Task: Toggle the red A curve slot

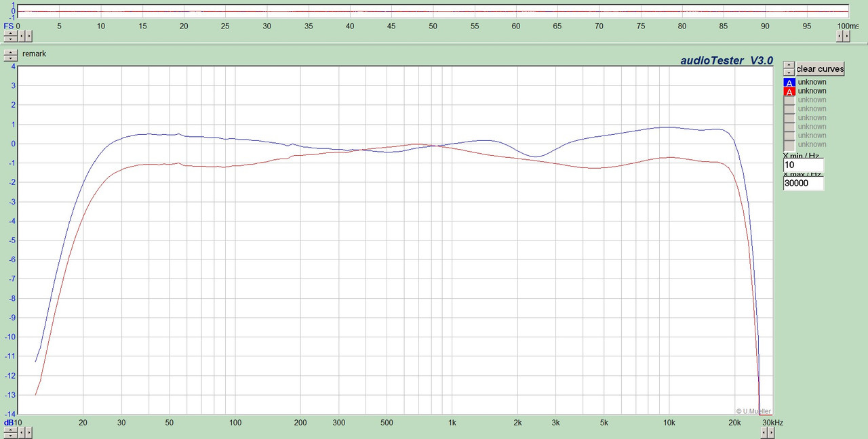Action: click(789, 91)
